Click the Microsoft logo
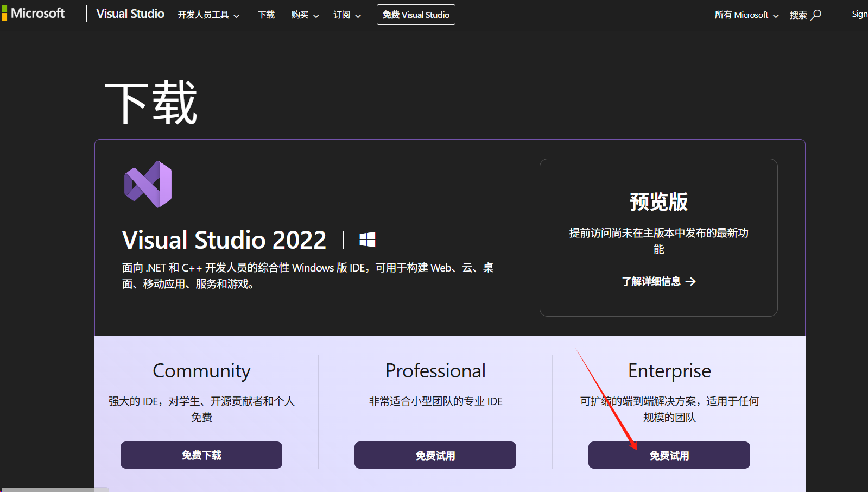Image resolution: width=868 pixels, height=492 pixels. tap(33, 14)
